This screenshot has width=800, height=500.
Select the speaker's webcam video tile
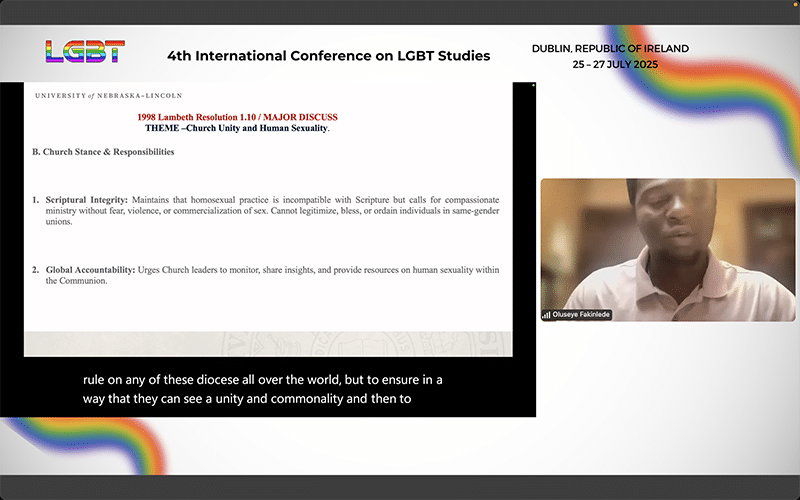[668, 250]
